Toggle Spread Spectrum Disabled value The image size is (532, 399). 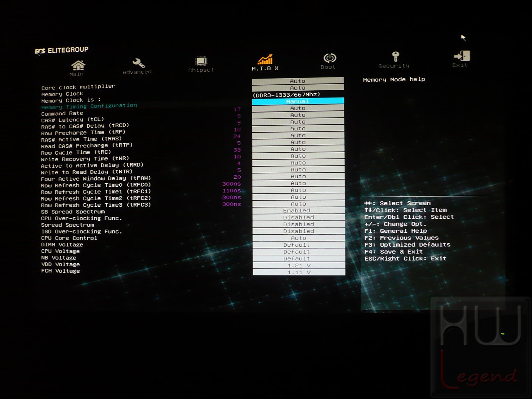click(298, 224)
